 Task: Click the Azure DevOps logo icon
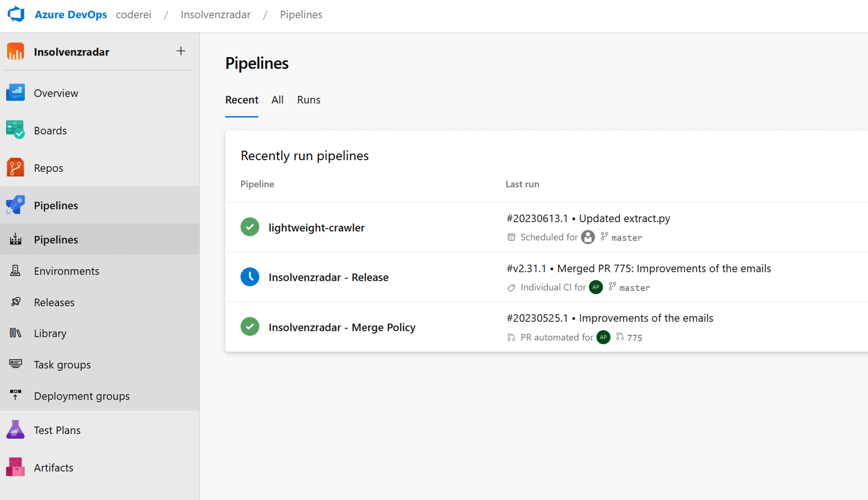coord(16,14)
